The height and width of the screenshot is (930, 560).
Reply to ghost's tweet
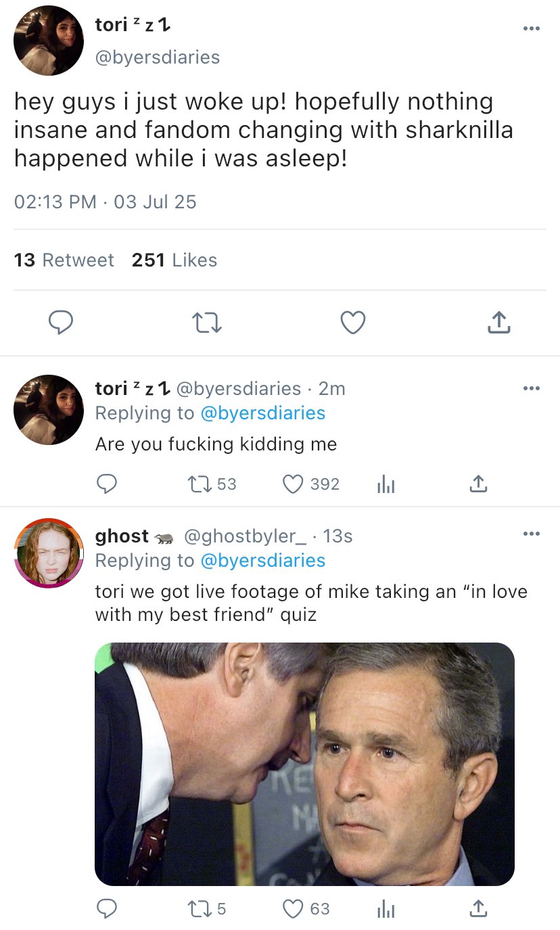click(106, 908)
